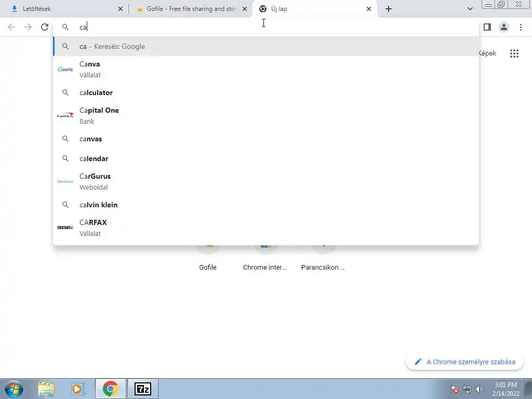The width and height of the screenshot is (532, 399).
Task: Open the volume speaker icon
Action: [x=479, y=389]
